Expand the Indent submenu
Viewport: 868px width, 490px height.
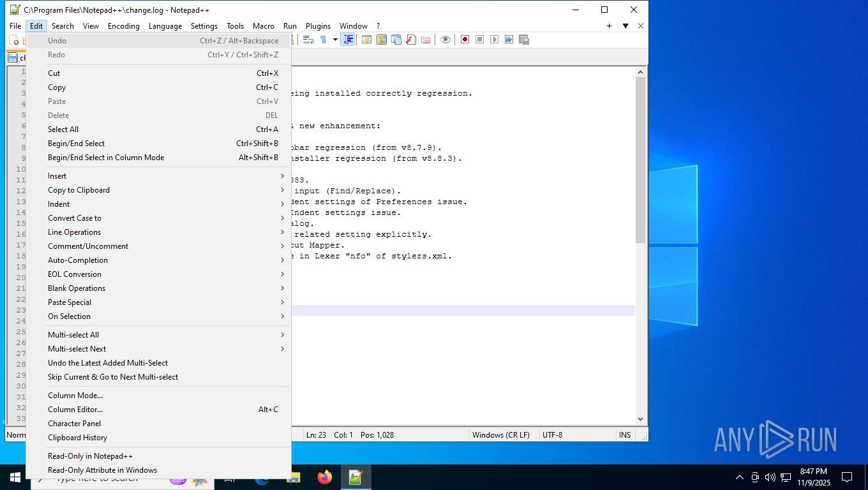coord(159,204)
